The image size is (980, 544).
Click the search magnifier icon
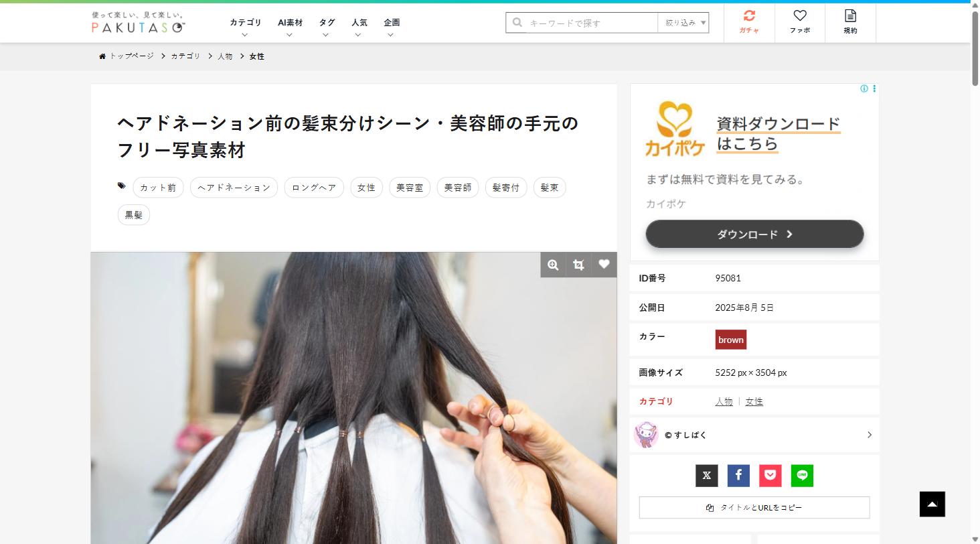(x=517, y=22)
